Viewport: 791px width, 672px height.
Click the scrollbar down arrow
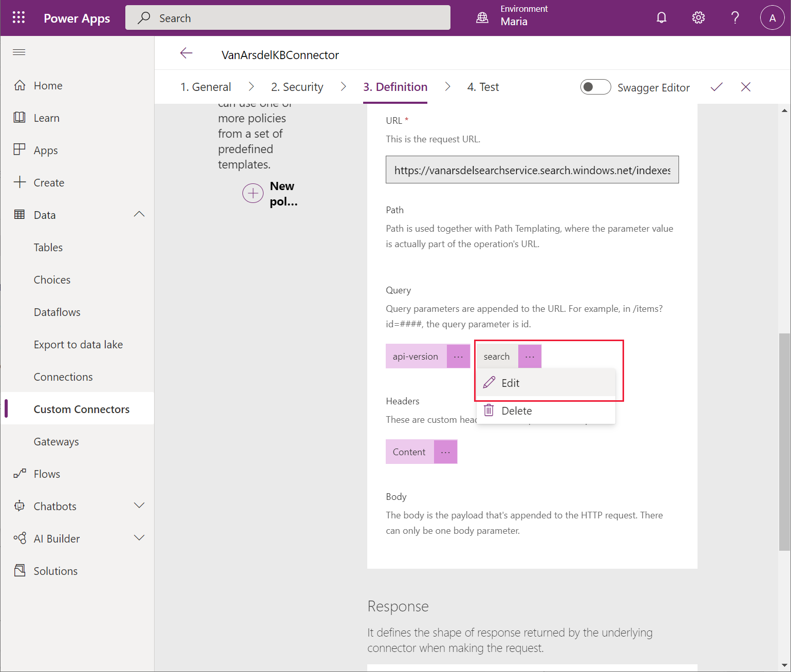tap(784, 665)
